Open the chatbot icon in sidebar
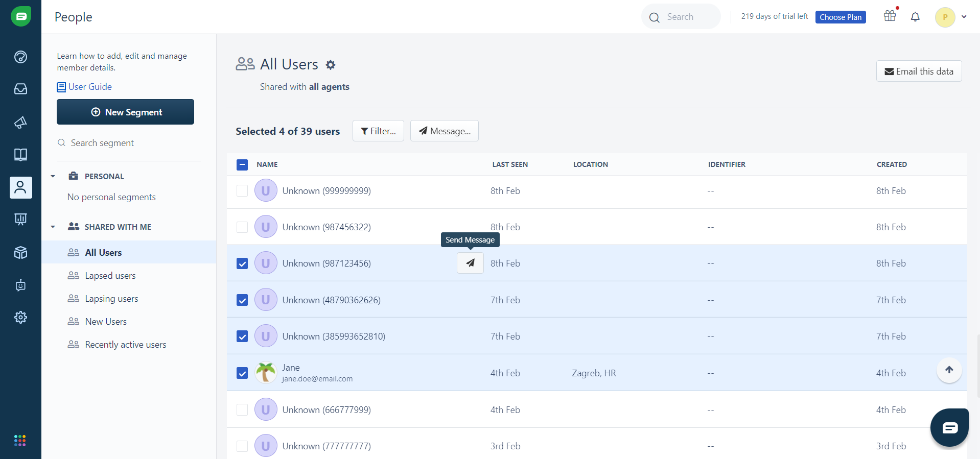This screenshot has width=980, height=459. click(x=20, y=285)
